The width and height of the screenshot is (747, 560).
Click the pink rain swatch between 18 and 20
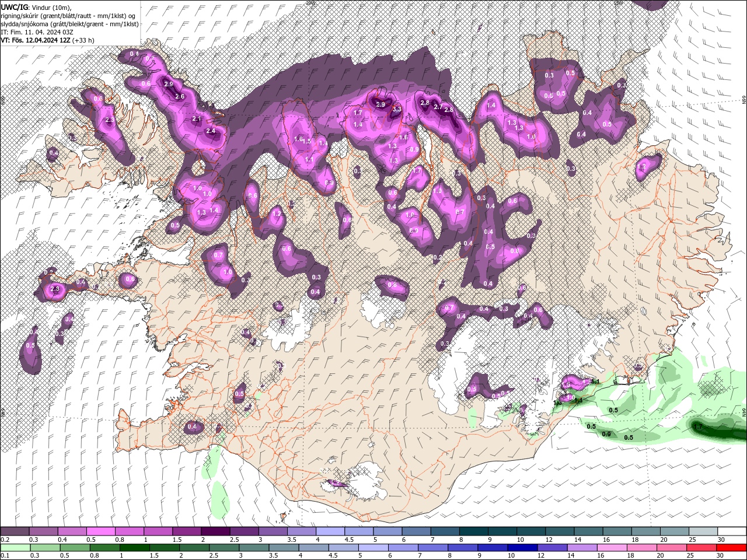tap(641, 547)
